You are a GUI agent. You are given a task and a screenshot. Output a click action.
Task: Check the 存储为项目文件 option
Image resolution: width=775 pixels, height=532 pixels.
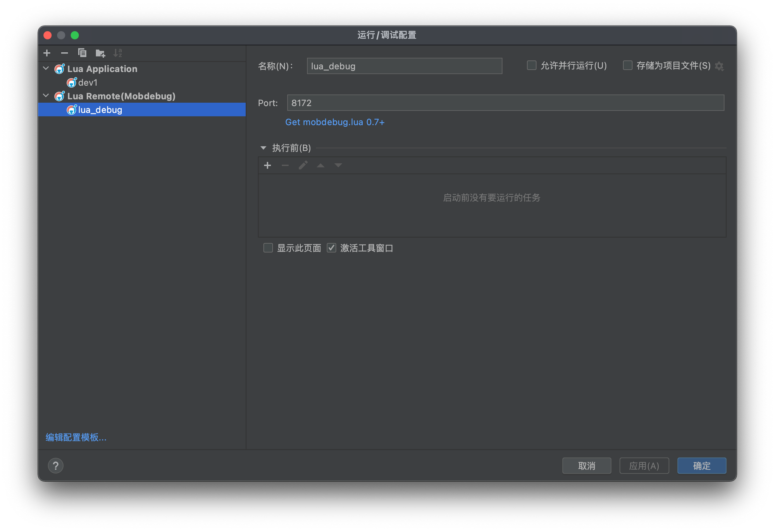point(627,65)
